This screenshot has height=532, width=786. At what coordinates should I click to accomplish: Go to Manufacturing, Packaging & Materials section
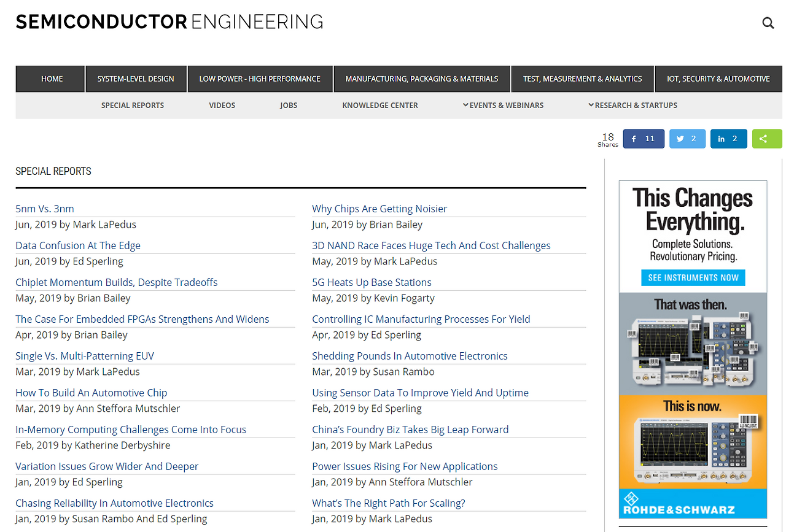pos(422,79)
